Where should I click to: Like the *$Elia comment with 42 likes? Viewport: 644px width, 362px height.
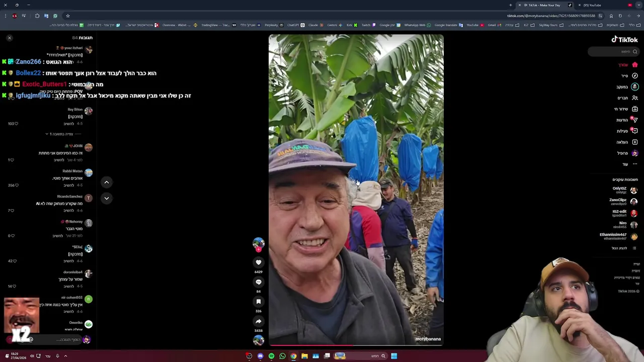[x=15, y=261]
